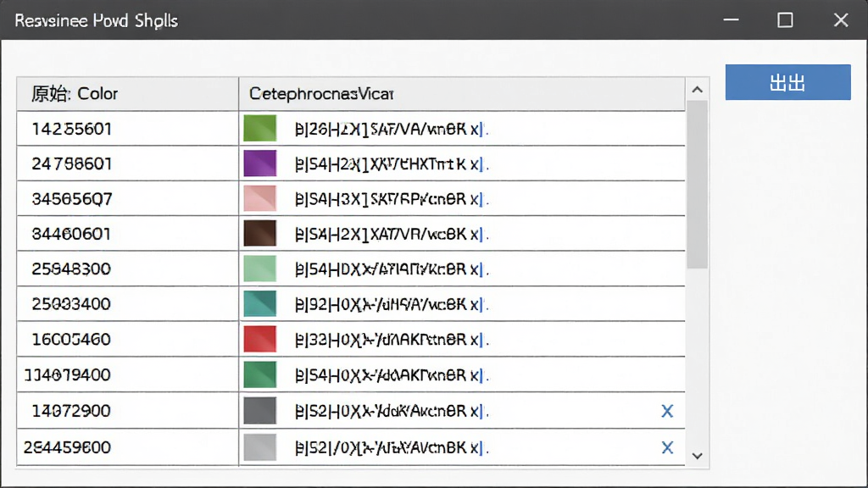868x488 pixels.
Task: Select the cell 134079400
Action: point(128,374)
